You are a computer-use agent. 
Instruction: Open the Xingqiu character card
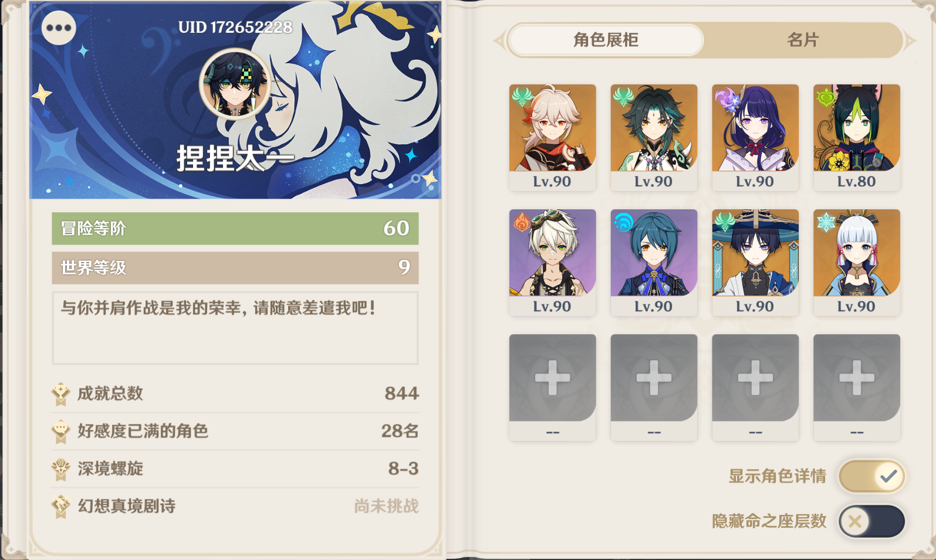pos(654,262)
